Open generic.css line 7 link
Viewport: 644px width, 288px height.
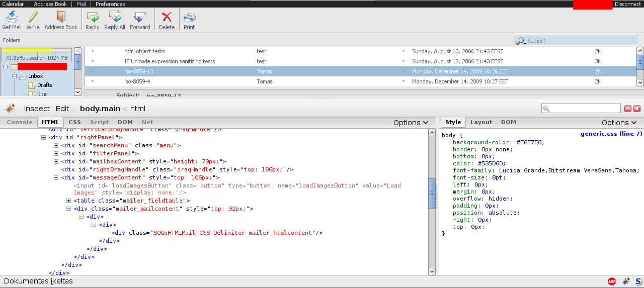pyautogui.click(x=611, y=134)
